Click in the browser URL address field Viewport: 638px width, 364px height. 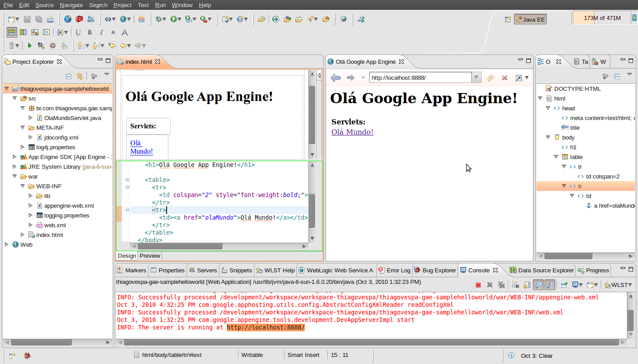click(420, 78)
